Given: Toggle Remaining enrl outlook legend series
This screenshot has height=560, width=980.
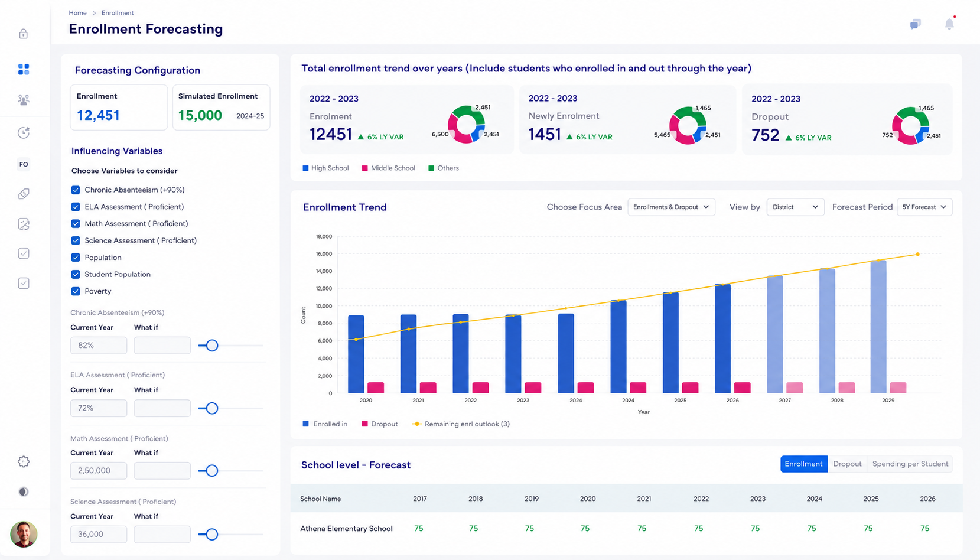Looking at the screenshot, I should 461,424.
